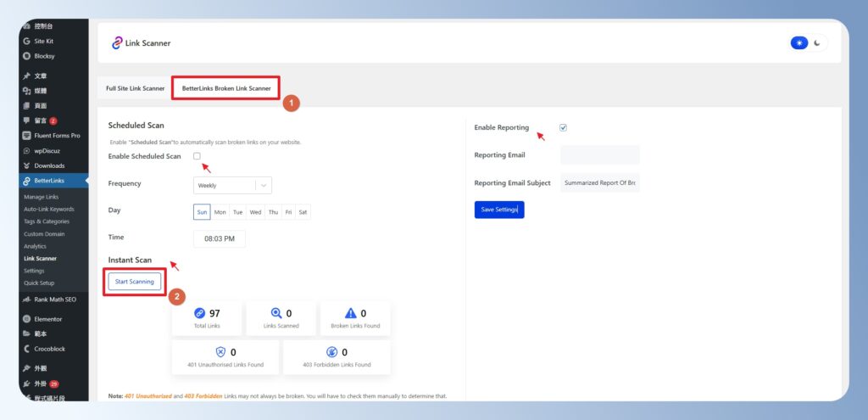
Task: Click the BetterLinks chain icon in sidebar
Action: 26,181
